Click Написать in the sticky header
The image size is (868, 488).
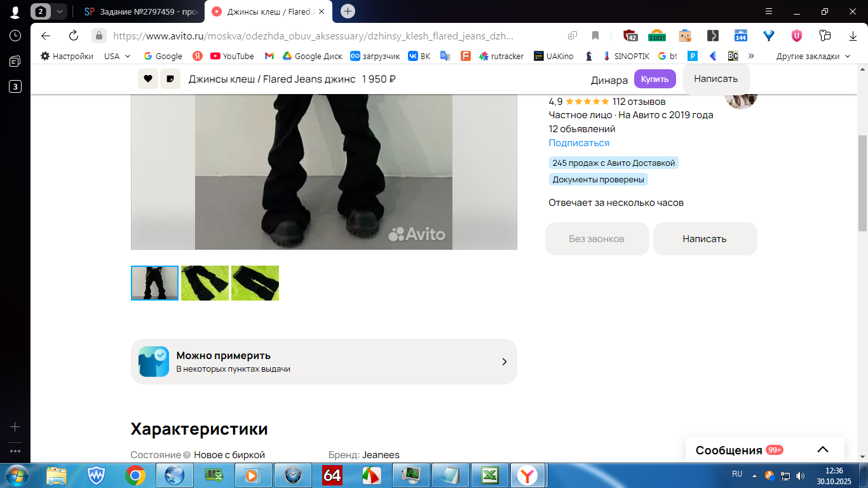point(716,79)
